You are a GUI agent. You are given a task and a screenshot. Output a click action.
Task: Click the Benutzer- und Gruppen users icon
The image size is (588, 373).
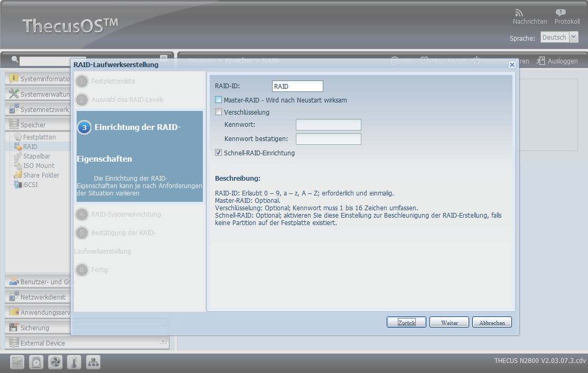pos(14,281)
